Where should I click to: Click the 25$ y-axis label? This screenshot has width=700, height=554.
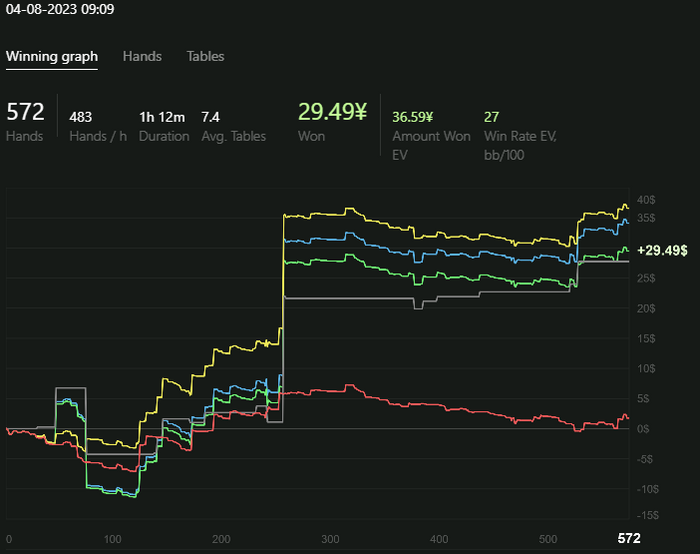[646, 278]
